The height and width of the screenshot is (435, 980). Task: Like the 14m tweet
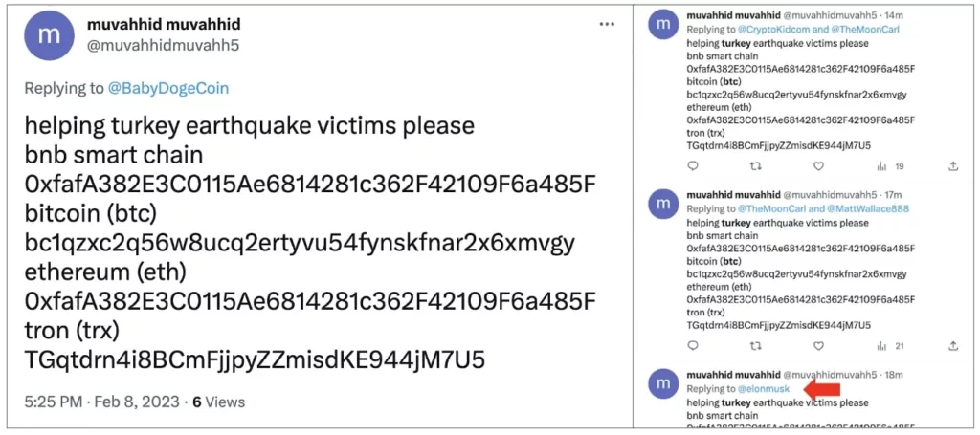819,166
